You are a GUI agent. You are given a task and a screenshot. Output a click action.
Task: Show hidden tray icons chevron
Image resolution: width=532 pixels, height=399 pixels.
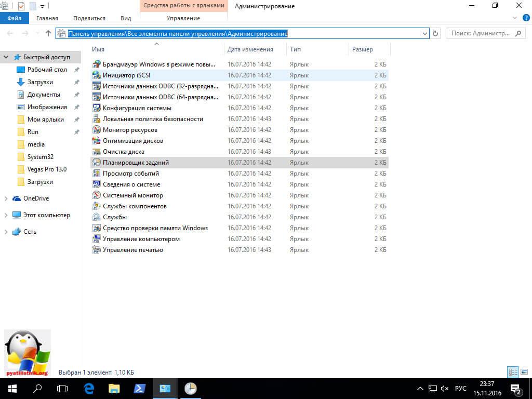click(420, 389)
